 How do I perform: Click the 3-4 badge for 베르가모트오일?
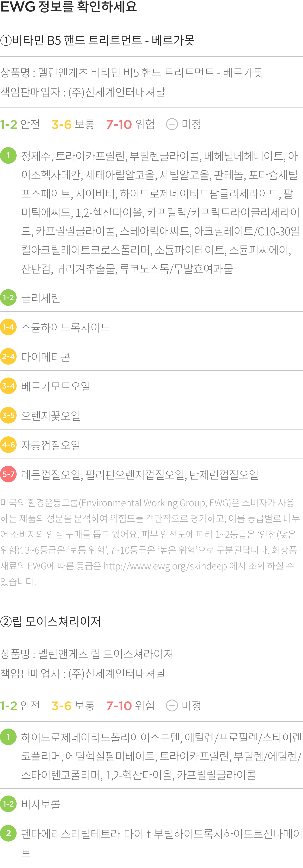click(x=8, y=386)
